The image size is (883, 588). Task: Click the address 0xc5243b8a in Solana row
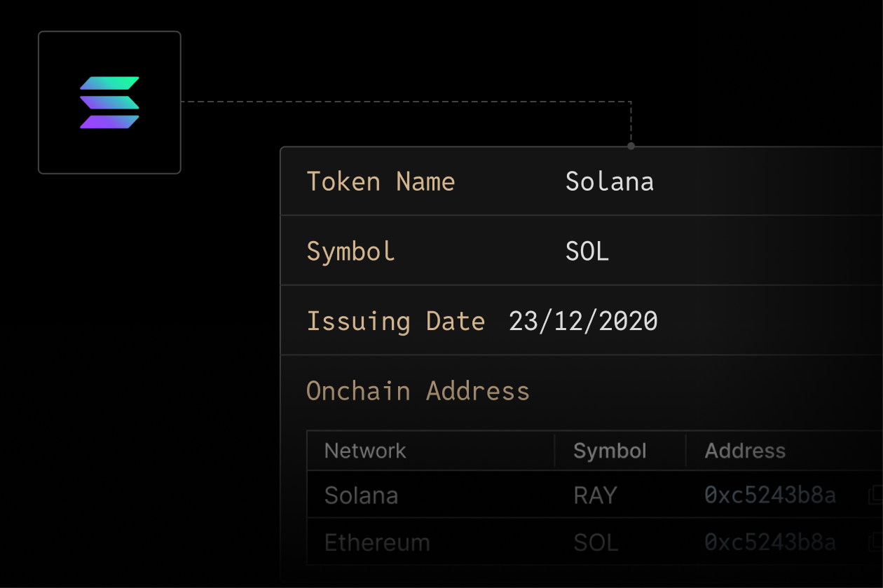tap(770, 495)
